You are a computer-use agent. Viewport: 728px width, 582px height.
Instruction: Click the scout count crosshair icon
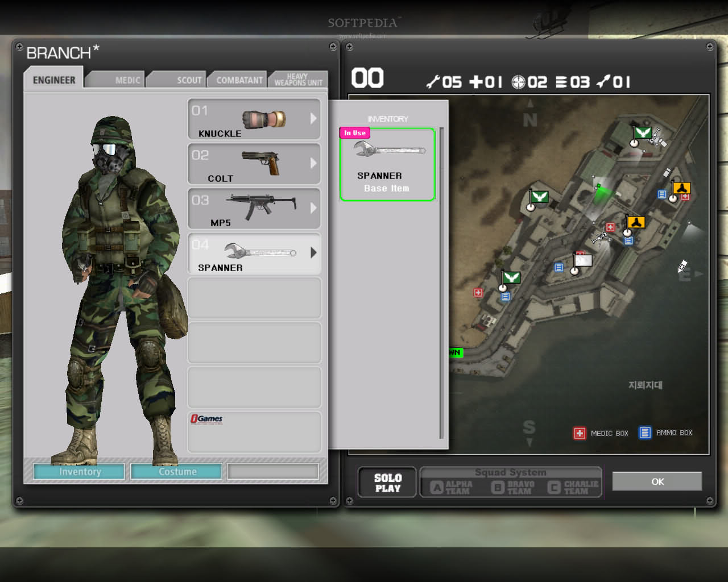point(518,82)
